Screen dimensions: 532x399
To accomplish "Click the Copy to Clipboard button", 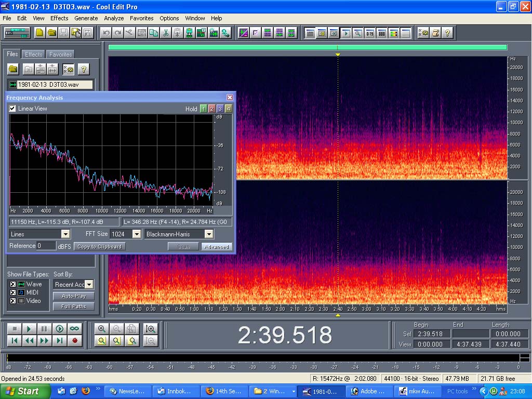I will (99, 247).
